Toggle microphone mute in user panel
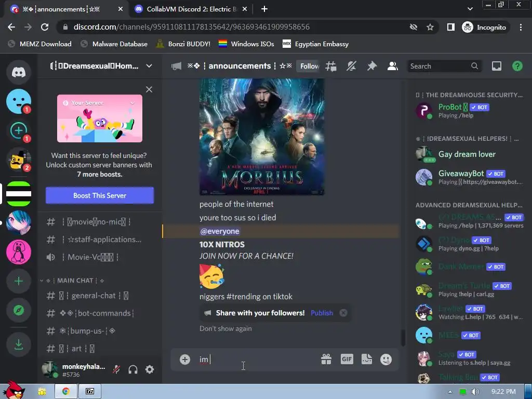532x399 pixels. 116,369
